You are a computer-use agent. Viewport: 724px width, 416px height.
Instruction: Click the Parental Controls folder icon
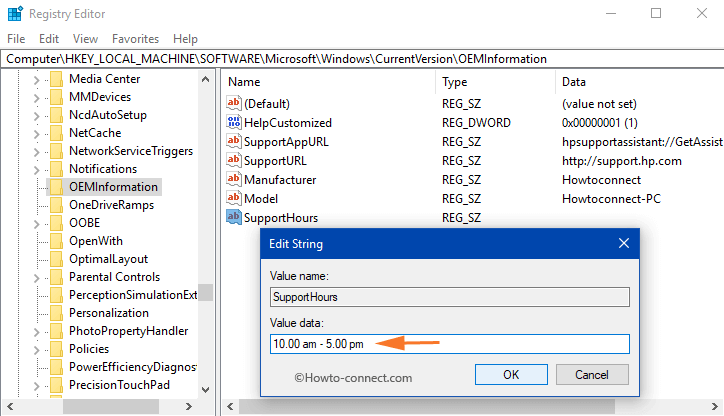click(56, 277)
